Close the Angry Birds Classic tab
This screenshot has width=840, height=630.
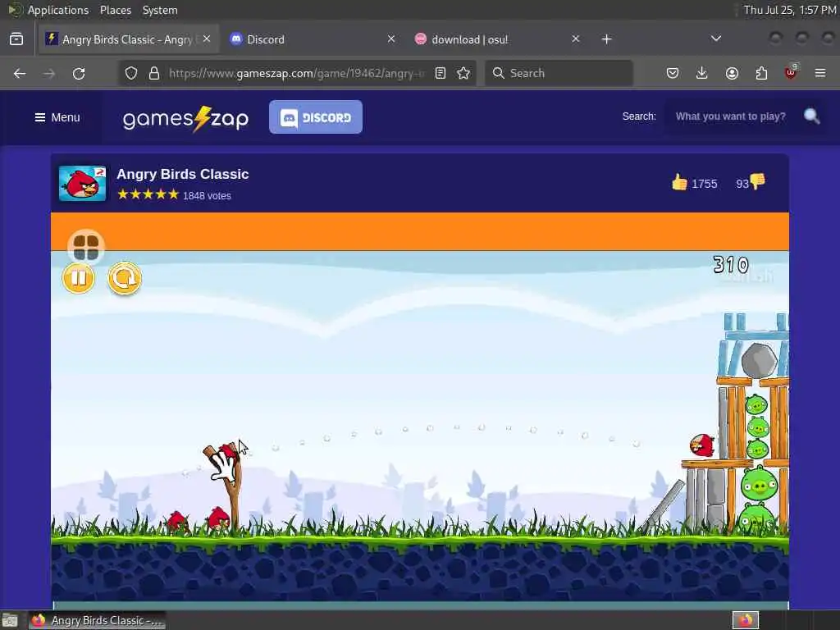(x=207, y=39)
